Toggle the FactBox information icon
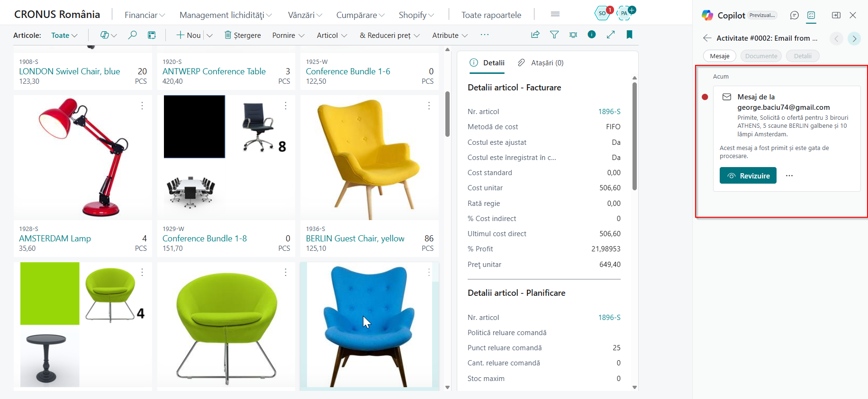868x399 pixels. pos(592,35)
